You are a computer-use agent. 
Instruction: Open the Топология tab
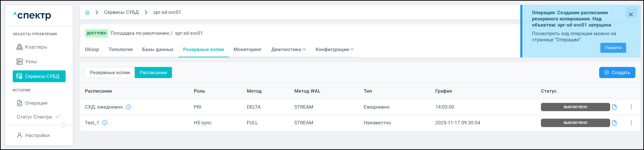coord(120,50)
